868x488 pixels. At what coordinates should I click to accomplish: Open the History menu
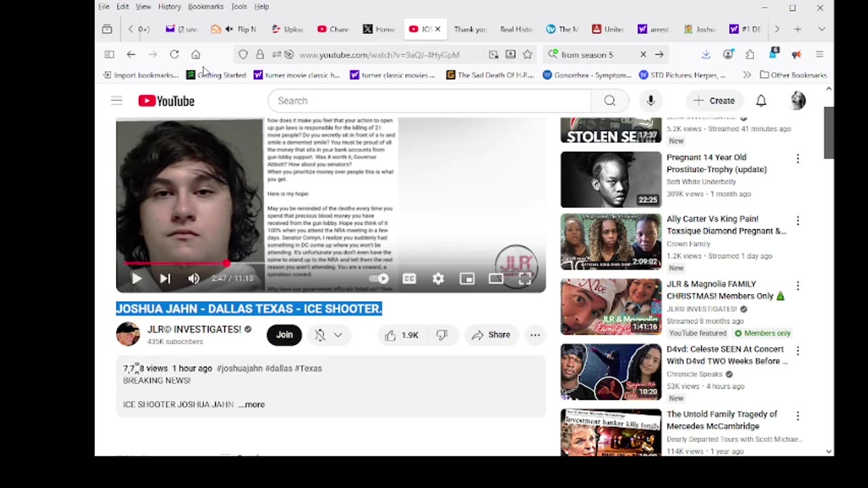pyautogui.click(x=170, y=7)
